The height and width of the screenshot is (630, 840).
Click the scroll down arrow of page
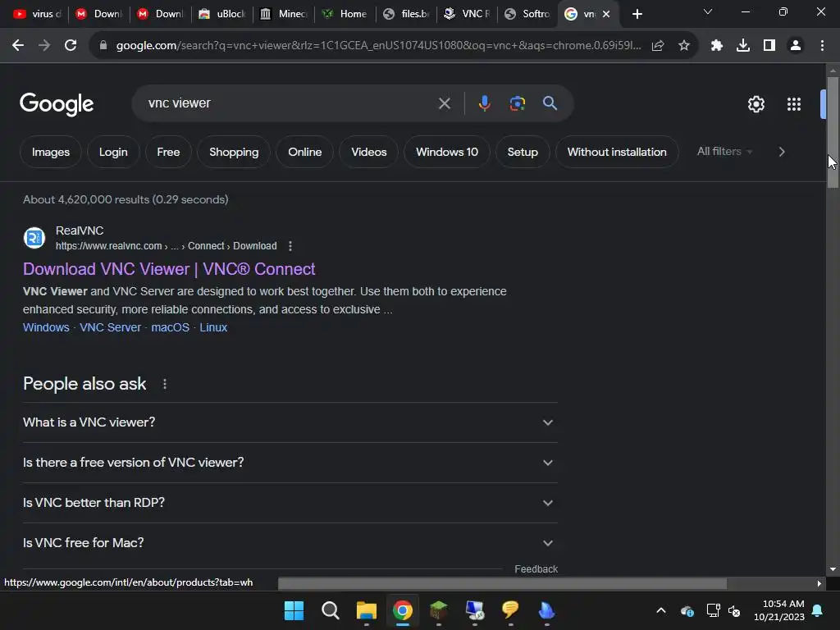tap(833, 569)
